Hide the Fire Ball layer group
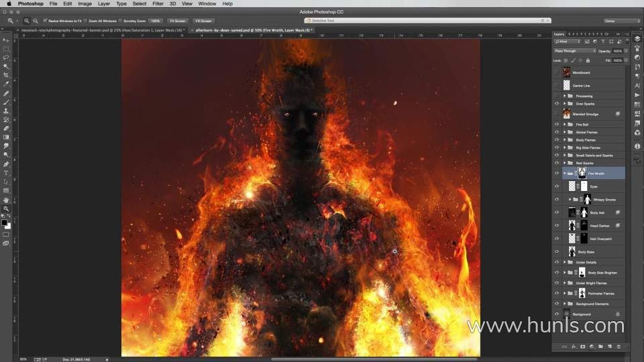The width and height of the screenshot is (644, 362). point(557,125)
